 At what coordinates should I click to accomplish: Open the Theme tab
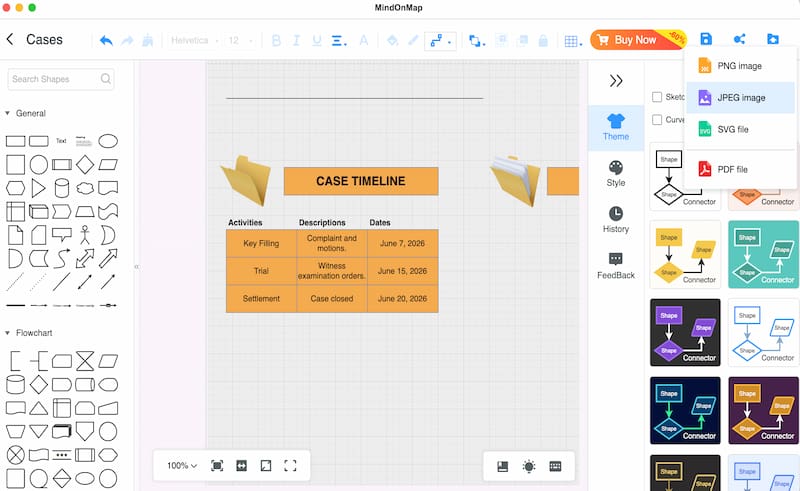pyautogui.click(x=616, y=128)
